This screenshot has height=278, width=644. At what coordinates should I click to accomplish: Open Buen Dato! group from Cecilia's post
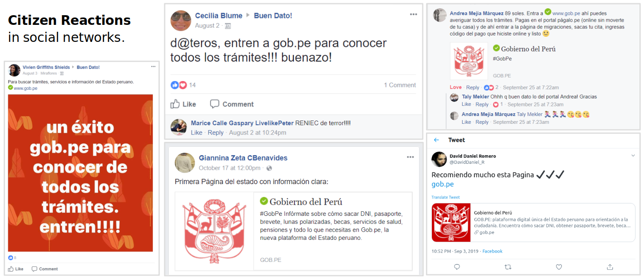coord(273,16)
